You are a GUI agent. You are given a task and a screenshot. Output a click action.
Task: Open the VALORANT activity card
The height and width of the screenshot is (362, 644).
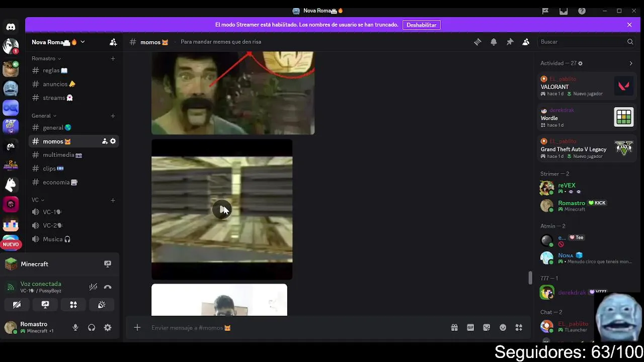[x=586, y=86]
